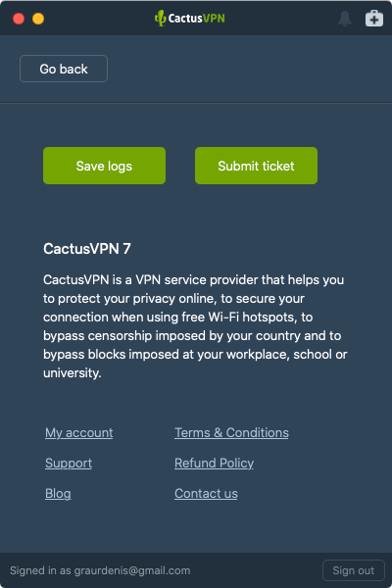Image resolution: width=392 pixels, height=588 pixels.
Task: Open the Blog link
Action: pyautogui.click(x=58, y=494)
